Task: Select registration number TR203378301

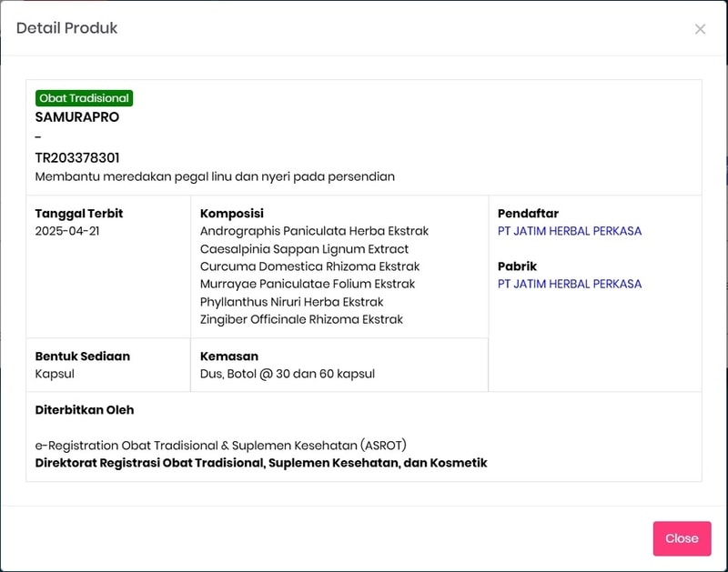Action: point(77,158)
